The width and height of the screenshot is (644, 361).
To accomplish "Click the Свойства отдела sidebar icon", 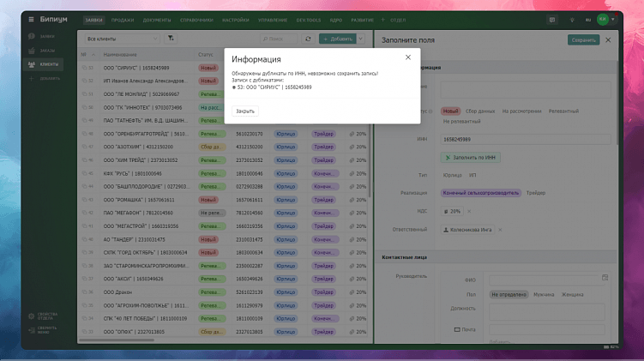I will click(32, 316).
